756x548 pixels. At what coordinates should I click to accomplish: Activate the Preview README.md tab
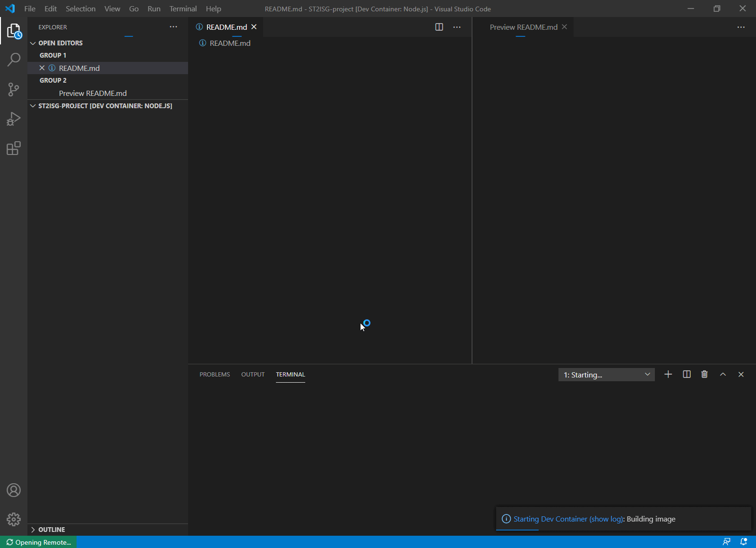(524, 27)
